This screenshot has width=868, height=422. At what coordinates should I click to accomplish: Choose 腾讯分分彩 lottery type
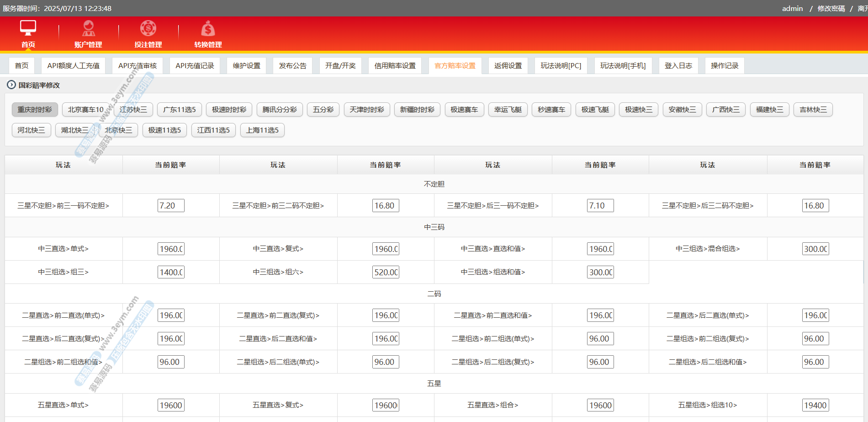coord(279,110)
